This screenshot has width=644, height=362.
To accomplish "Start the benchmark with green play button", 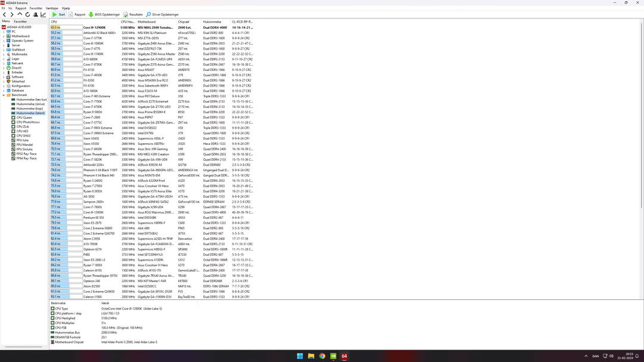I will click(x=58, y=14).
